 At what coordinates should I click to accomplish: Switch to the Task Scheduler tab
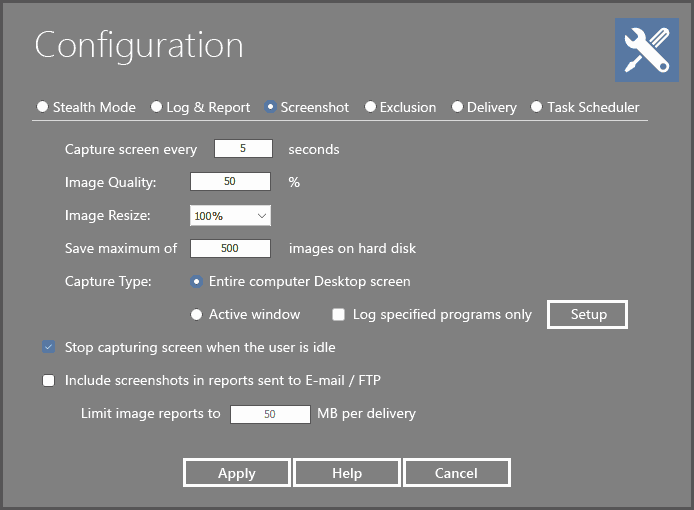click(x=537, y=107)
